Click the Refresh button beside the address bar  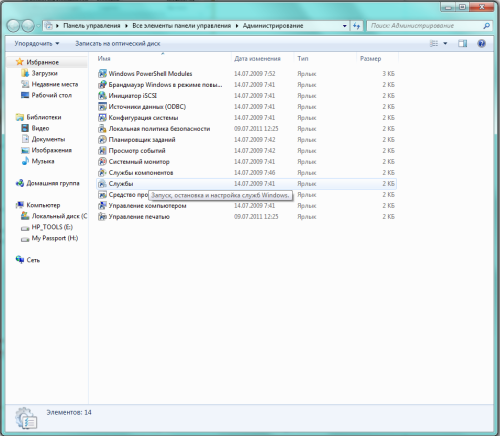tap(357, 26)
